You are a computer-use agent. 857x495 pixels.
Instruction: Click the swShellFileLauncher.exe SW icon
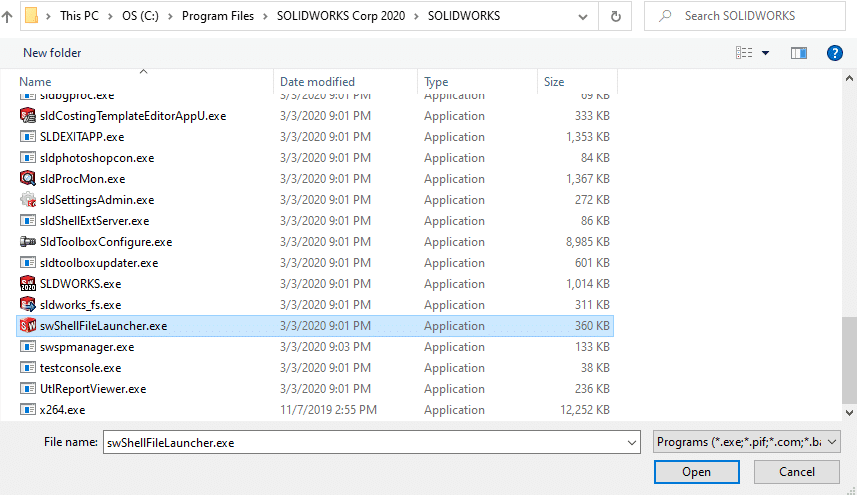point(28,326)
